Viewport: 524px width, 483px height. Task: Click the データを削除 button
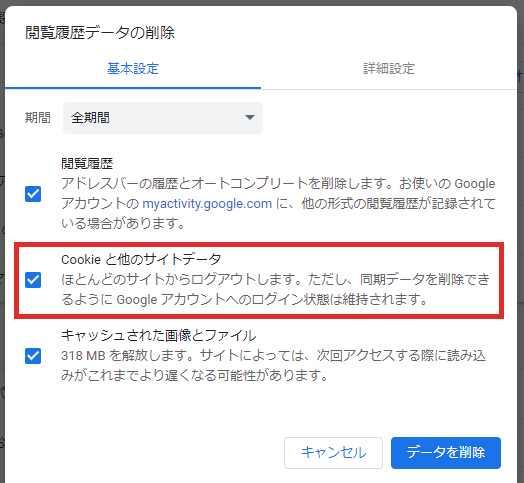click(446, 453)
